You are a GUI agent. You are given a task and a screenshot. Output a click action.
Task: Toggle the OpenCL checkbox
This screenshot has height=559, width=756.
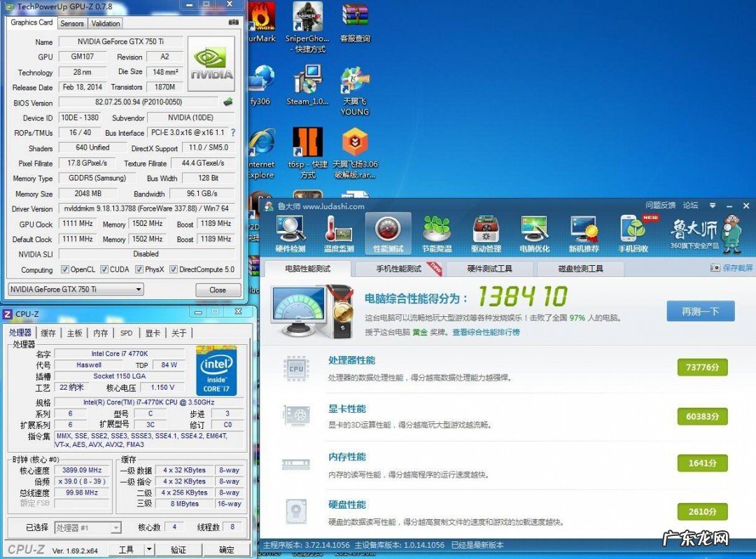(x=65, y=269)
